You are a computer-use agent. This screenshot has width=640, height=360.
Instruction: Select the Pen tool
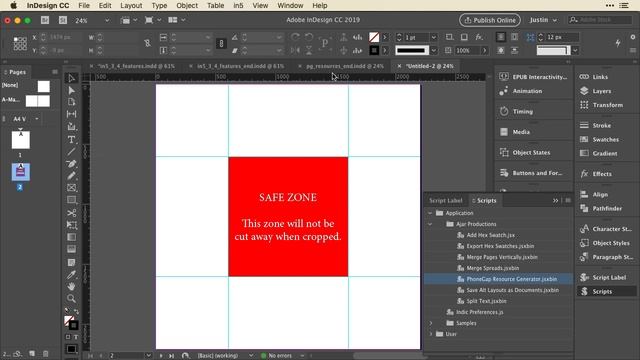(71, 164)
